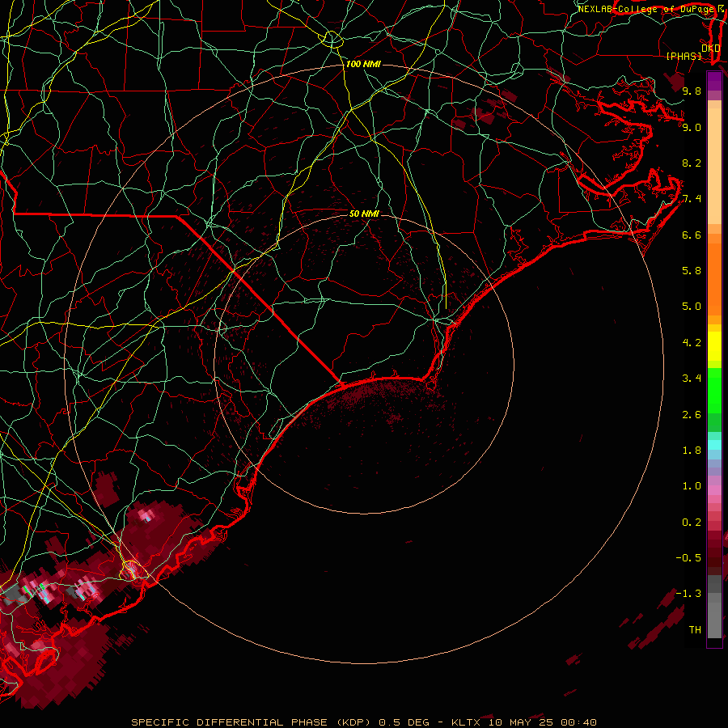The height and width of the screenshot is (728, 728).
Task: Click the SPECIFIC DIFFERENTIAL PHASE (KDP) caption
Action: (251, 722)
